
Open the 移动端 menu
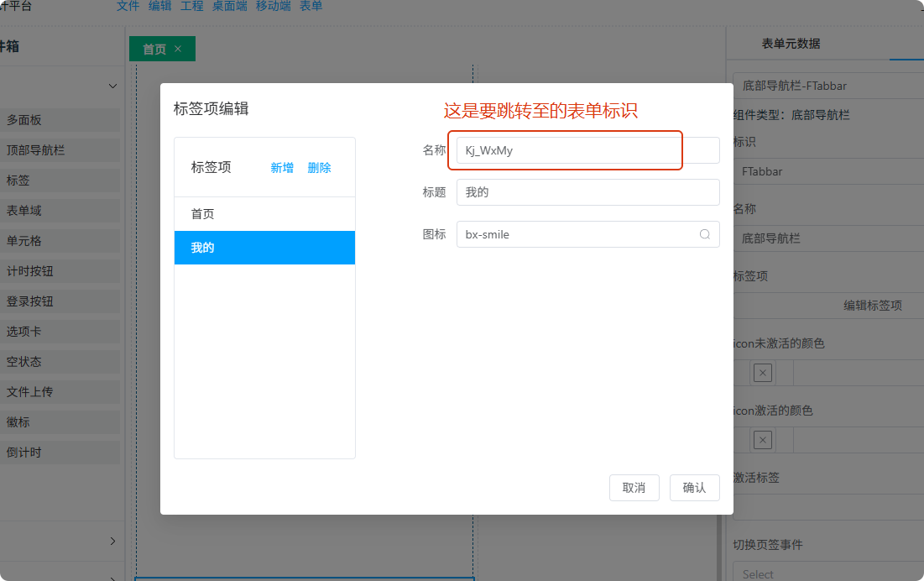pos(273,6)
